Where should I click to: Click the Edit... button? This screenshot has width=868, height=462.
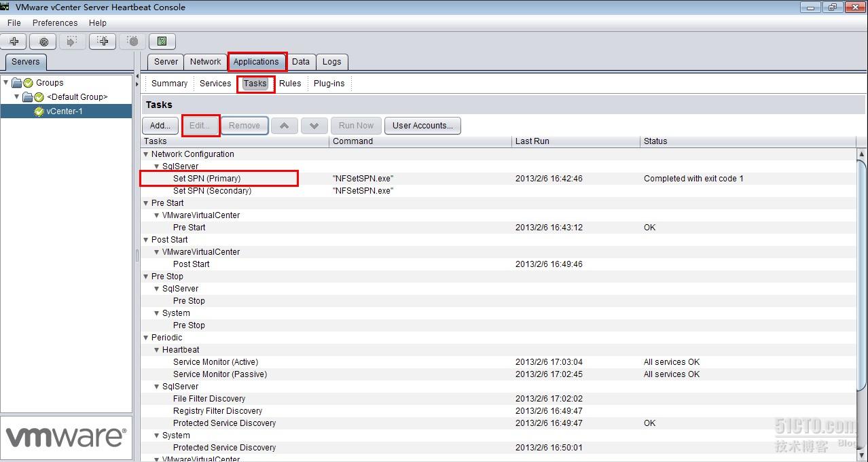200,126
